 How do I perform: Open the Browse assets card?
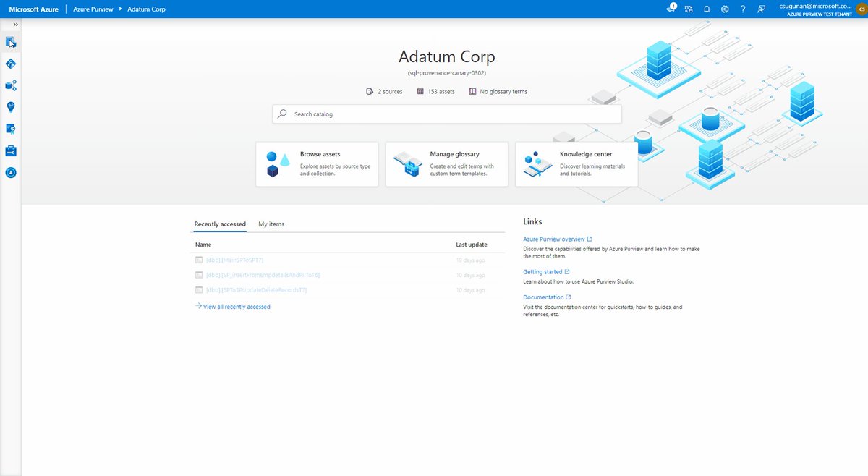[317, 164]
